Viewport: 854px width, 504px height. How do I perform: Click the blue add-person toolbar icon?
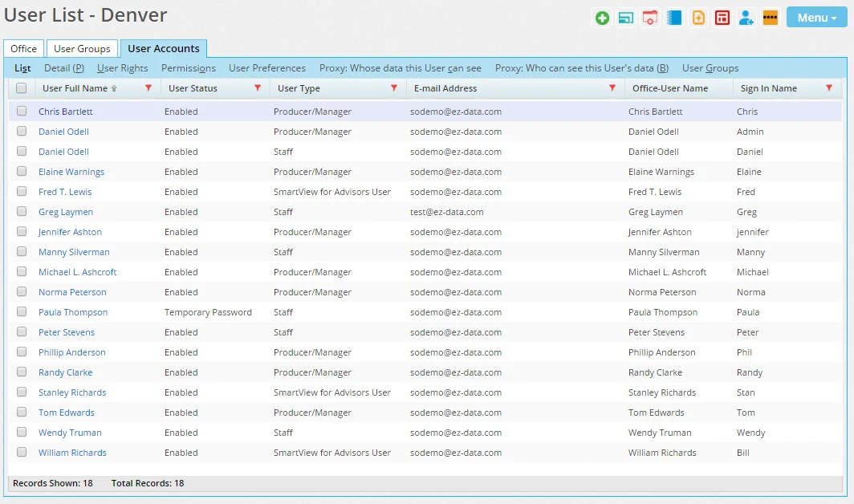click(x=746, y=18)
